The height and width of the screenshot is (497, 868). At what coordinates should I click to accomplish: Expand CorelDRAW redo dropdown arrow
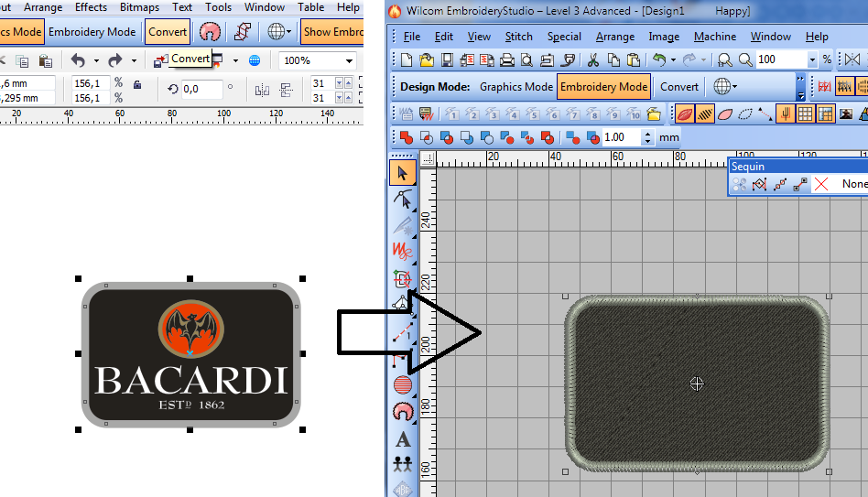(x=134, y=61)
